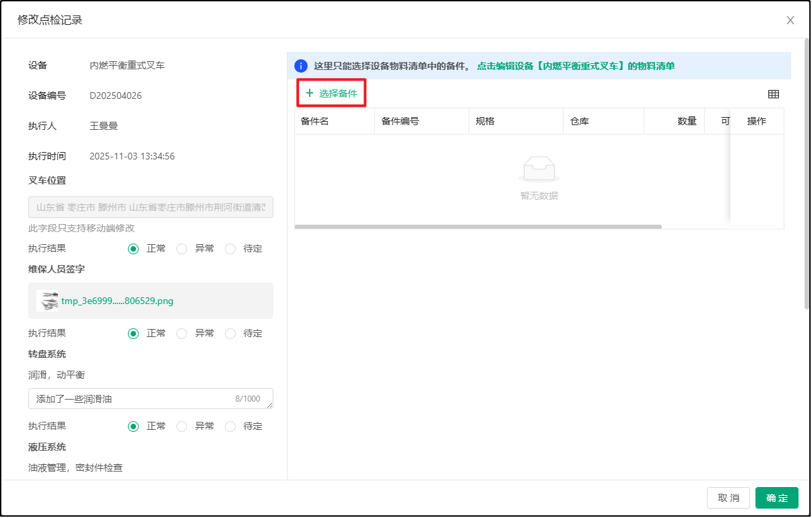Set 叉车位置 execution result to 异常
This screenshot has width=812, height=518.
(x=182, y=249)
